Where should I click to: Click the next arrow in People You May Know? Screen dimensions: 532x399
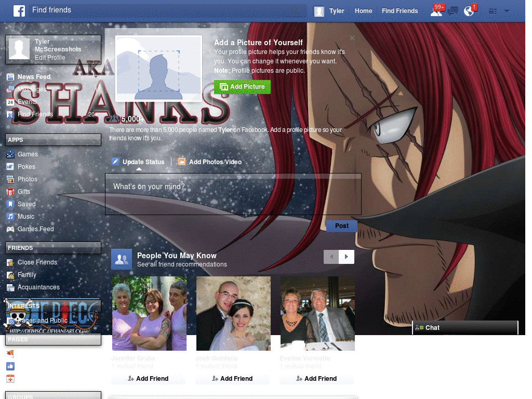tap(346, 256)
